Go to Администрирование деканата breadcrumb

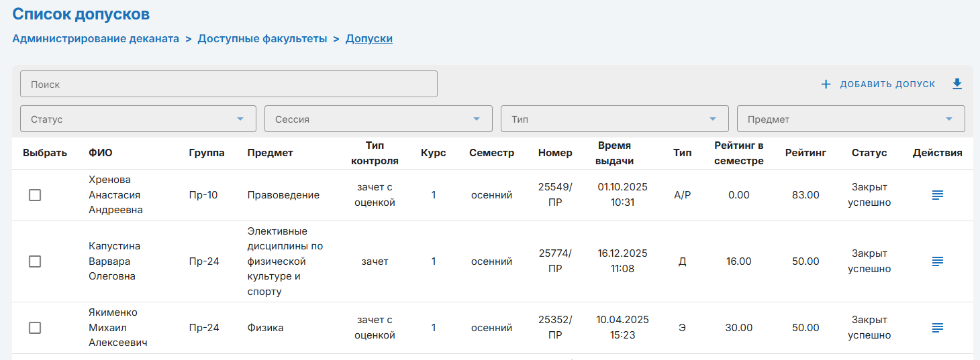point(96,39)
